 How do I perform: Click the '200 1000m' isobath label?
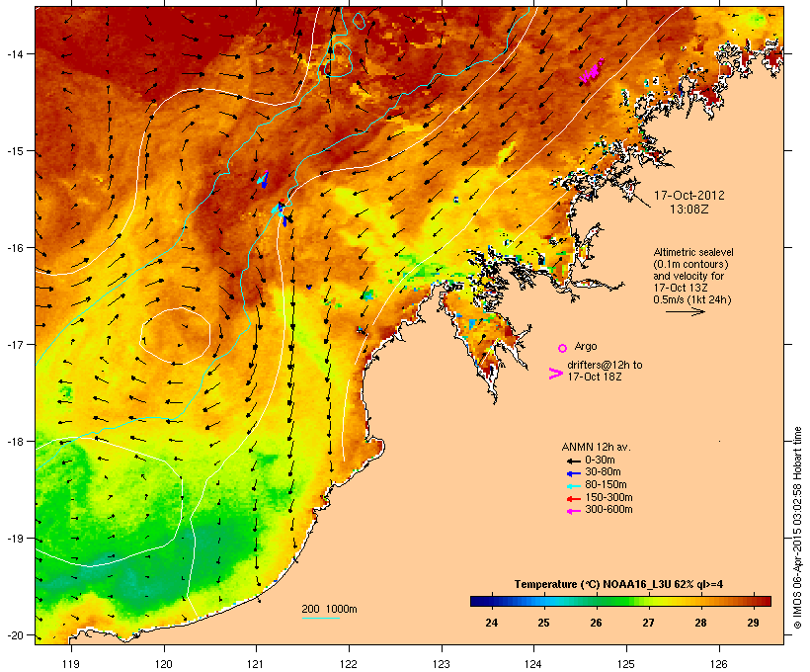(x=329, y=609)
